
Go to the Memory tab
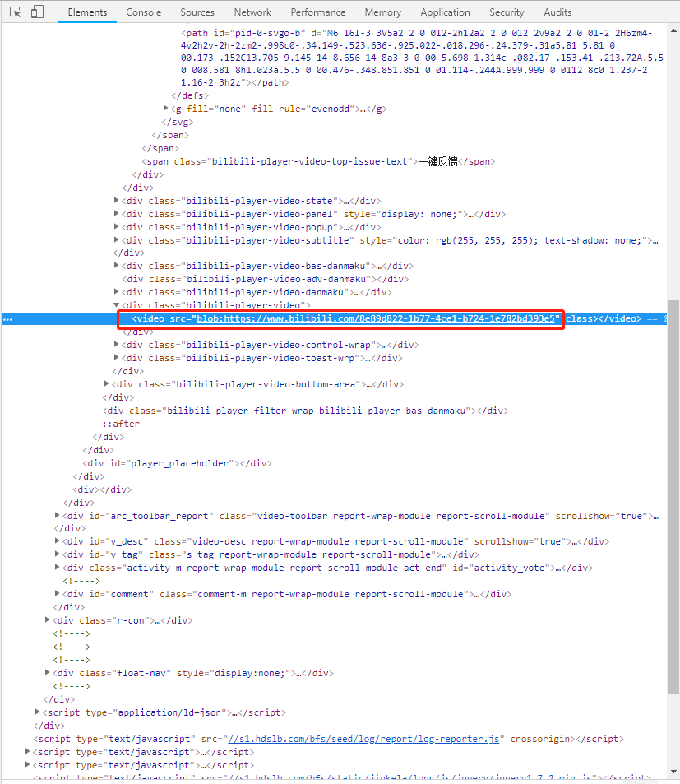coord(382,12)
